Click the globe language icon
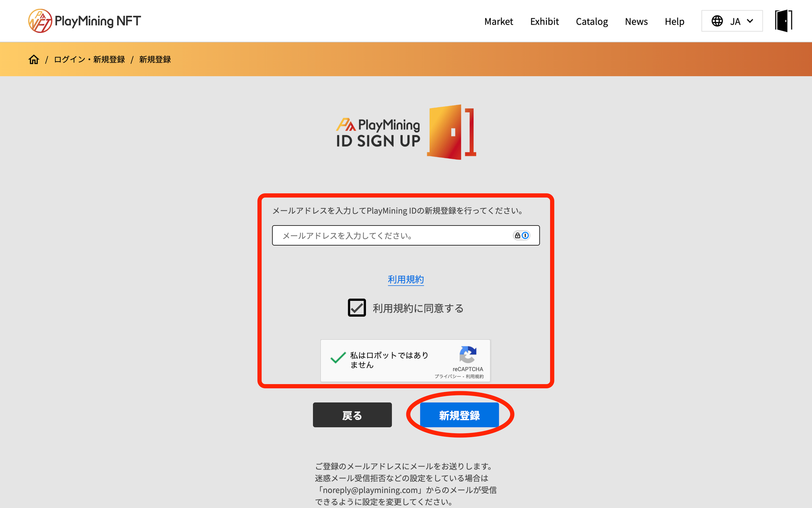The image size is (812, 508). (x=717, y=21)
